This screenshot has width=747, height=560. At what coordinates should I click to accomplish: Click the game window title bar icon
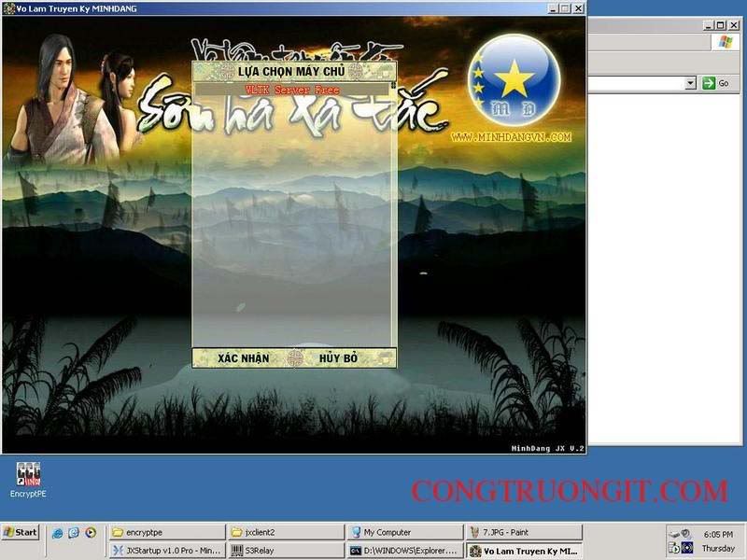pyautogui.click(x=9, y=8)
